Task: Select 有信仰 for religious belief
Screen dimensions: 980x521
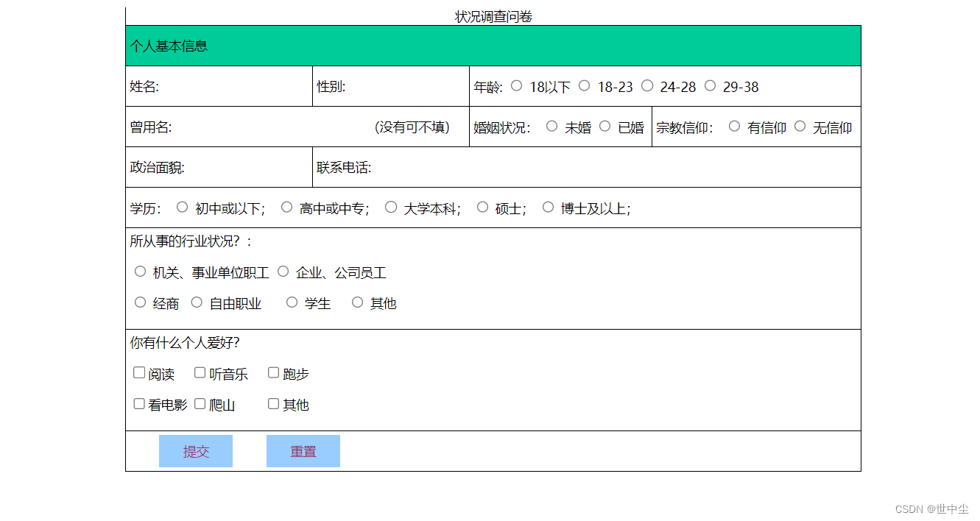Action: click(x=734, y=126)
